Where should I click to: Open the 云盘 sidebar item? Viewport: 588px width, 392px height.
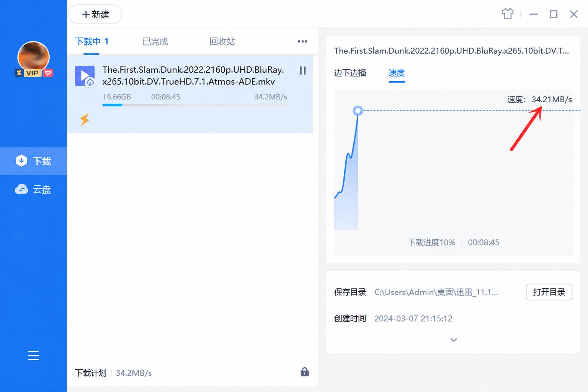[33, 189]
